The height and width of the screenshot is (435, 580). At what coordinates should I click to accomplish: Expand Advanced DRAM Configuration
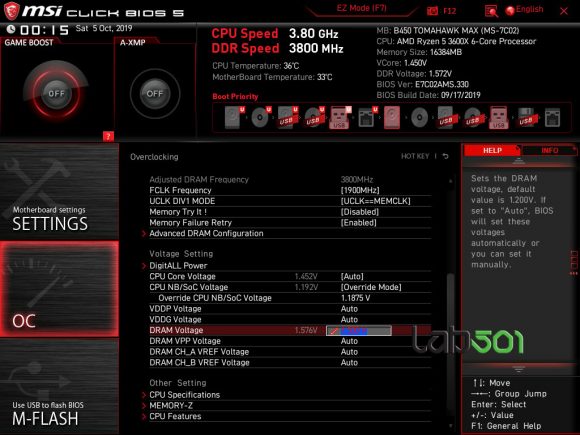206,233
